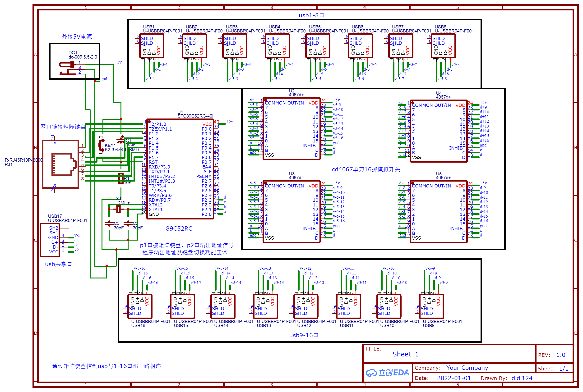Screen dimensions: 583x392
Task: Click the 'dc-005 5.5-2.0' part label
Action: [83, 57]
